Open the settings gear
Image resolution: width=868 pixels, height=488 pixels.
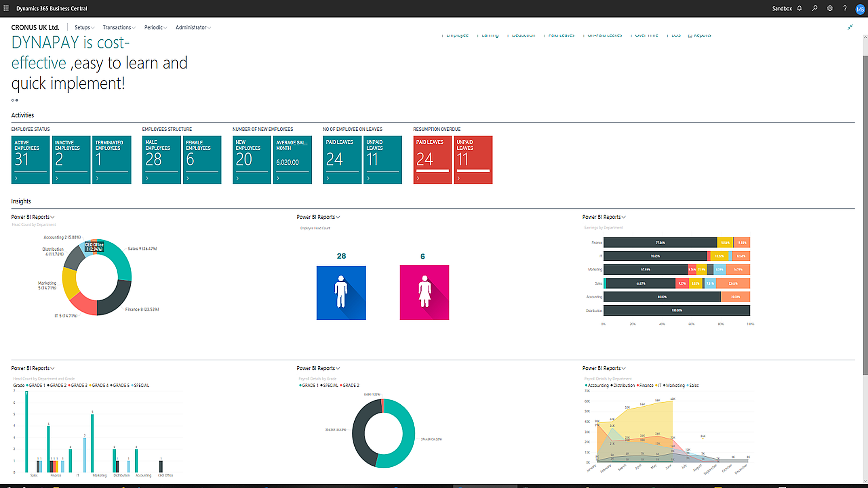point(830,8)
